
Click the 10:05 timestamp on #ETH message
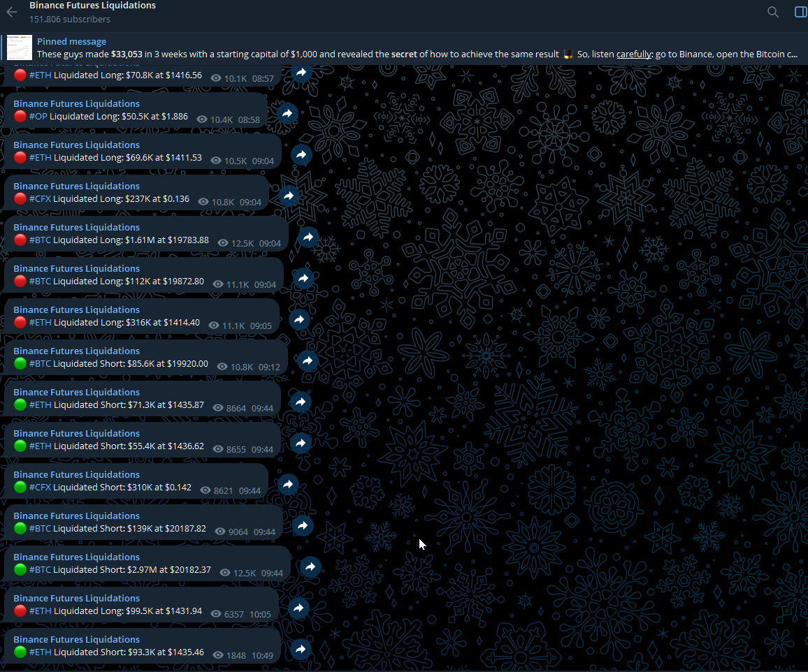(x=260, y=614)
